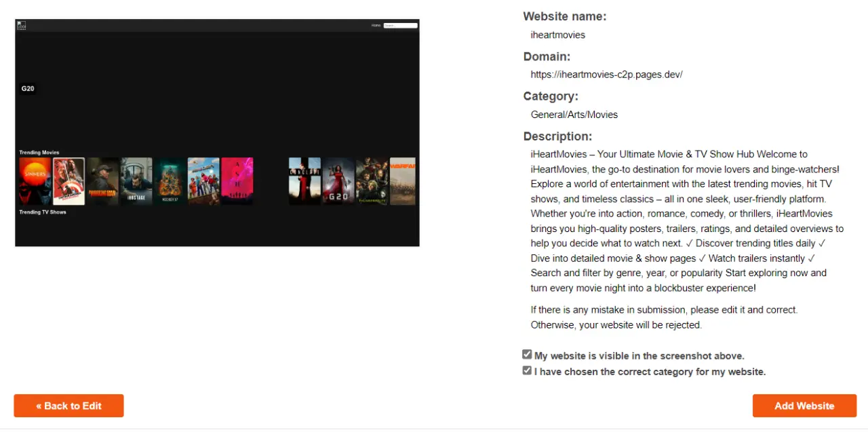Viewport: 868px width, 441px height.
Task: Click the 'Category:' heading
Action: [551, 96]
